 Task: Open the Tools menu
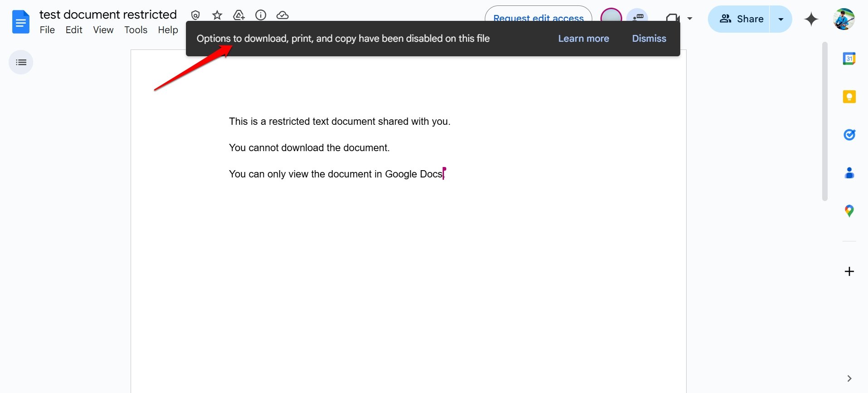(136, 30)
